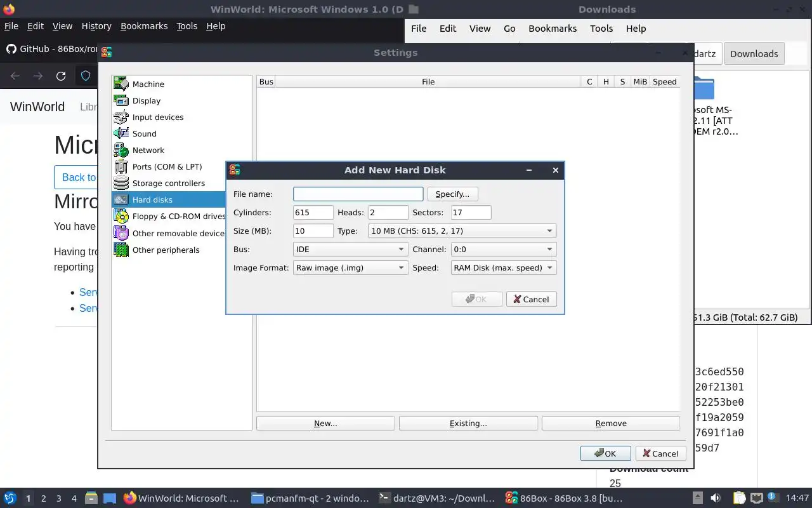812x508 pixels.
Task: Click the File name input field
Action: point(358,194)
